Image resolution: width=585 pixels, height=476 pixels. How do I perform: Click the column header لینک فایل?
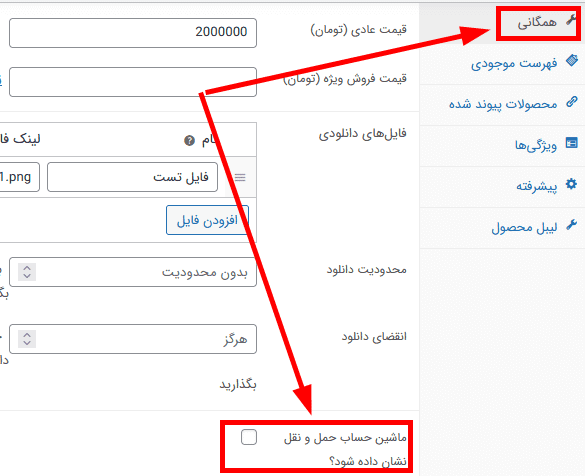(20, 139)
